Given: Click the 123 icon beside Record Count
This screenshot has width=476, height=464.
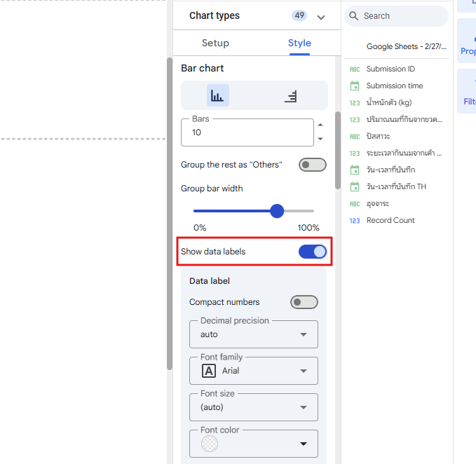Looking at the screenshot, I should click(355, 220).
